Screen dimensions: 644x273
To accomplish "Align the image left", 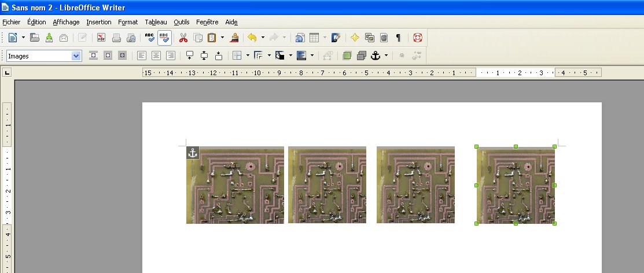I will click(142, 56).
